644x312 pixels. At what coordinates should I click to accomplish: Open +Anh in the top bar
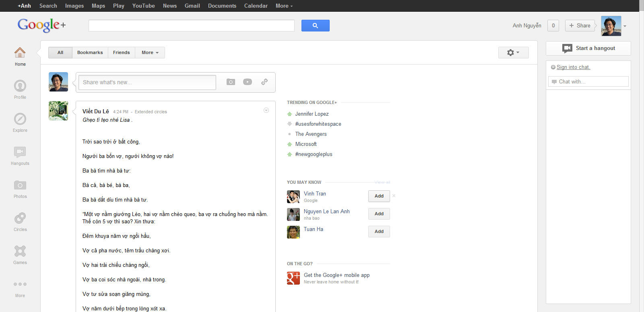pos(24,6)
